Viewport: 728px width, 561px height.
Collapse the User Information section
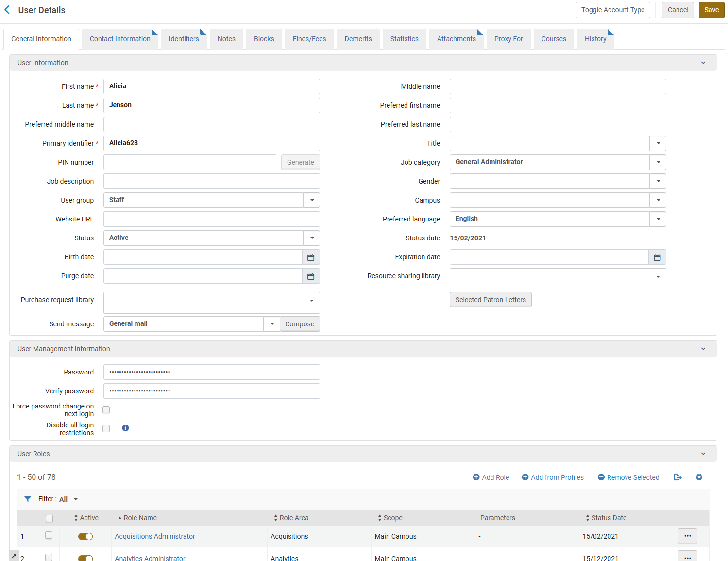[703, 63]
